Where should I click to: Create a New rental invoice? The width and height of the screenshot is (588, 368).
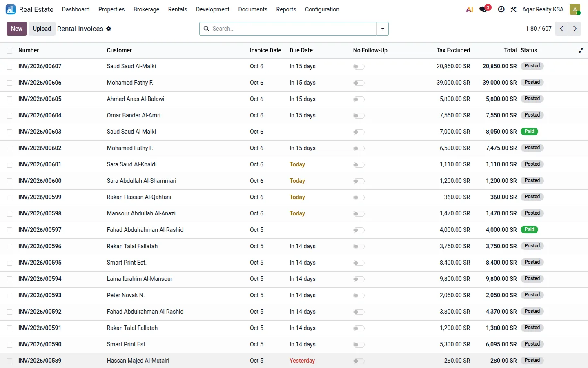point(17,29)
